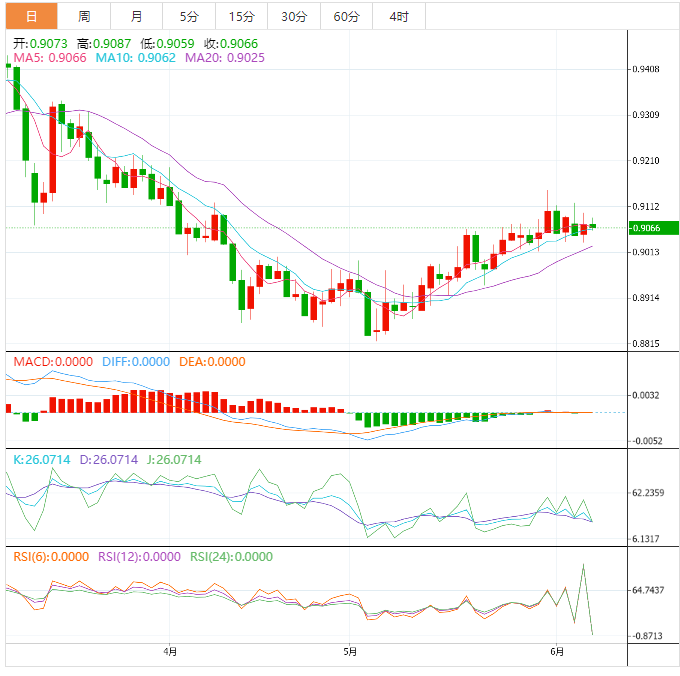Select the 15分 timeframe tab
Screen dimensions: 680x676
[x=241, y=16]
